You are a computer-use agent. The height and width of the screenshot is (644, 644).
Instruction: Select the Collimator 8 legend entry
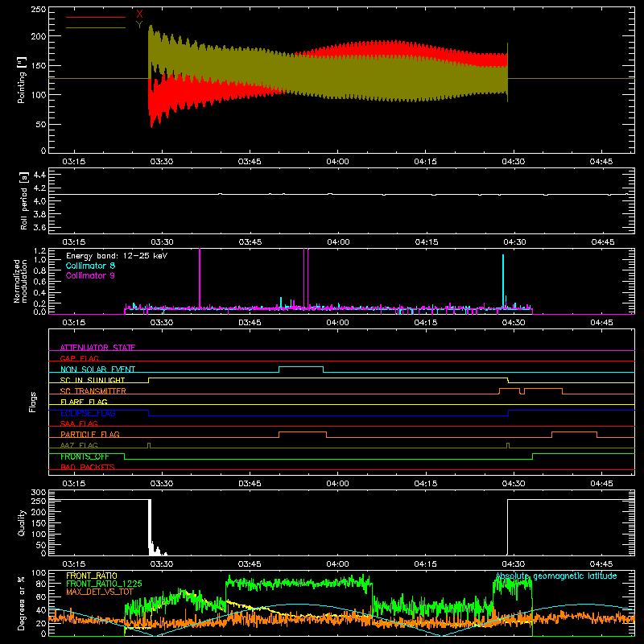(x=90, y=266)
